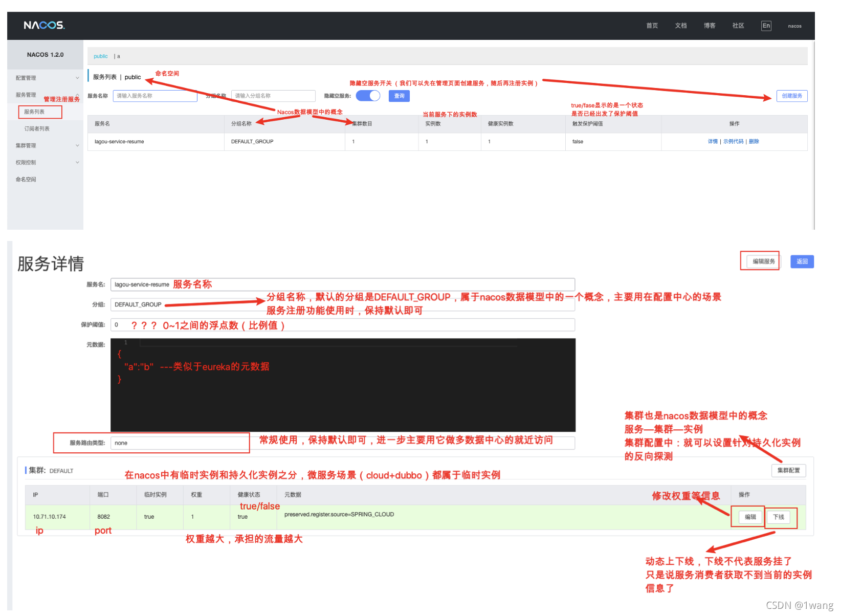Open 详情 for lagou-service-resume
The image size is (841, 616).
point(713,142)
